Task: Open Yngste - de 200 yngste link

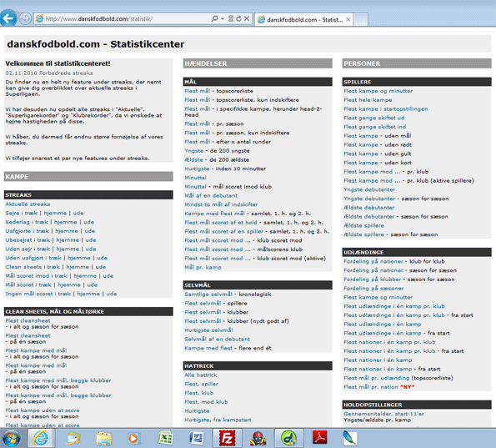Action: coord(194,151)
